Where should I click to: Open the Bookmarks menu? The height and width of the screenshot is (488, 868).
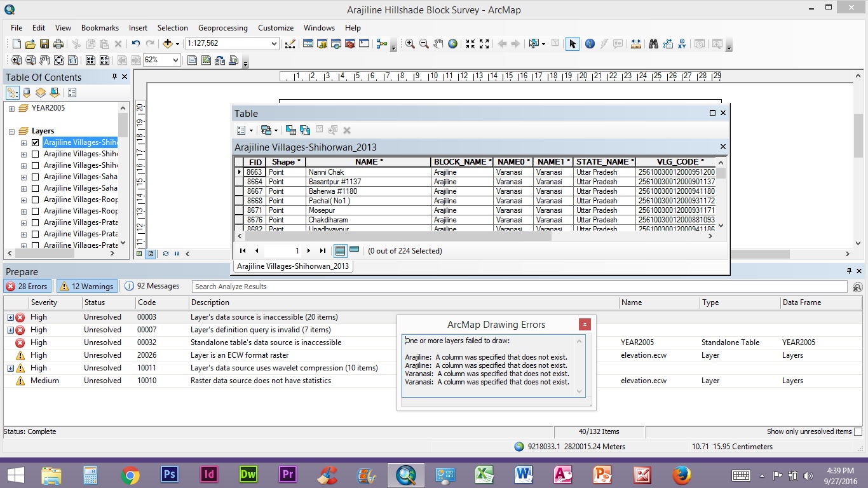100,28
